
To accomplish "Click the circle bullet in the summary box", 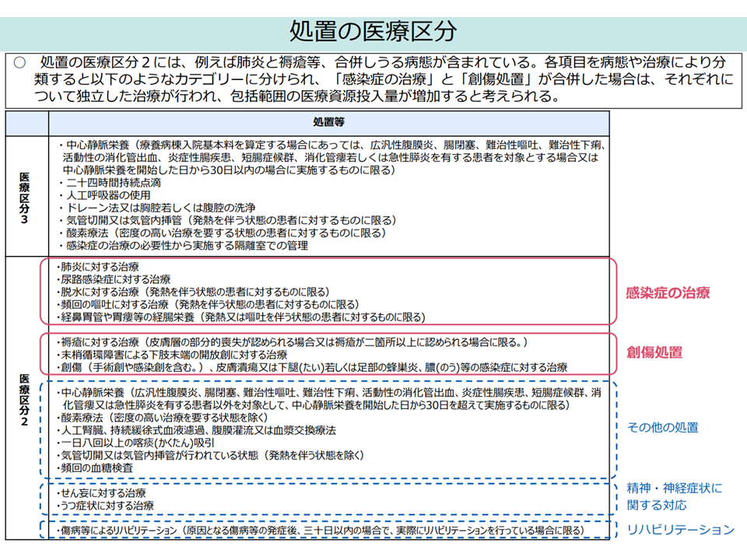I will click(x=19, y=62).
